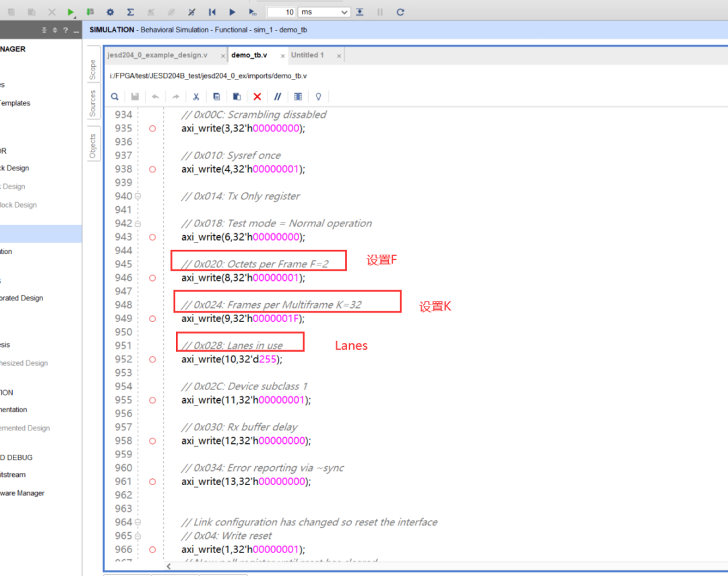
Task: Open the ms time unit dropdown
Action: pos(324,12)
